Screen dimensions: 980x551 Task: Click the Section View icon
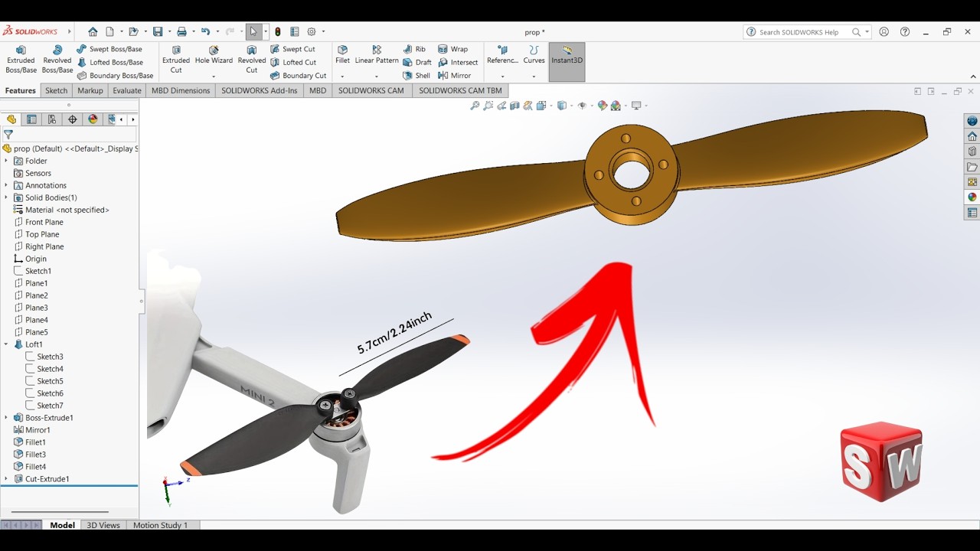tap(515, 106)
